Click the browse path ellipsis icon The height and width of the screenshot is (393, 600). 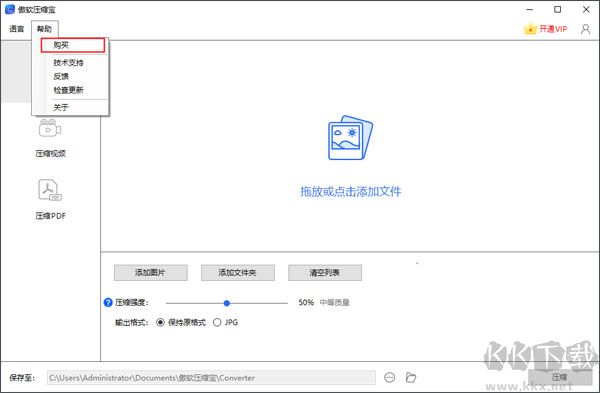click(390, 378)
